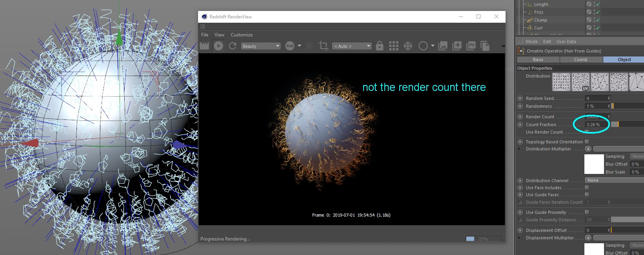Open the User Data menu

[x=566, y=42]
